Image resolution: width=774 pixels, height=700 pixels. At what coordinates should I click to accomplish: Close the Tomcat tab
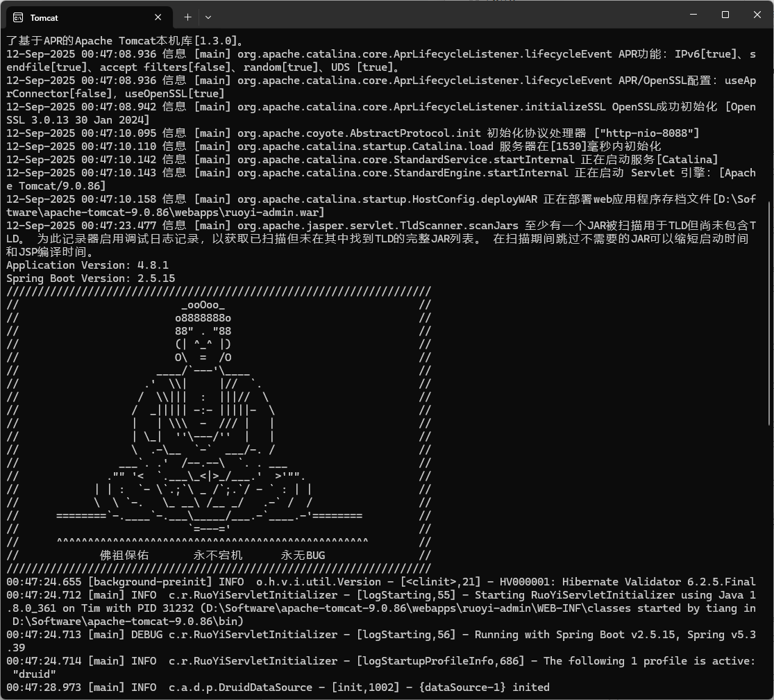[x=158, y=17]
